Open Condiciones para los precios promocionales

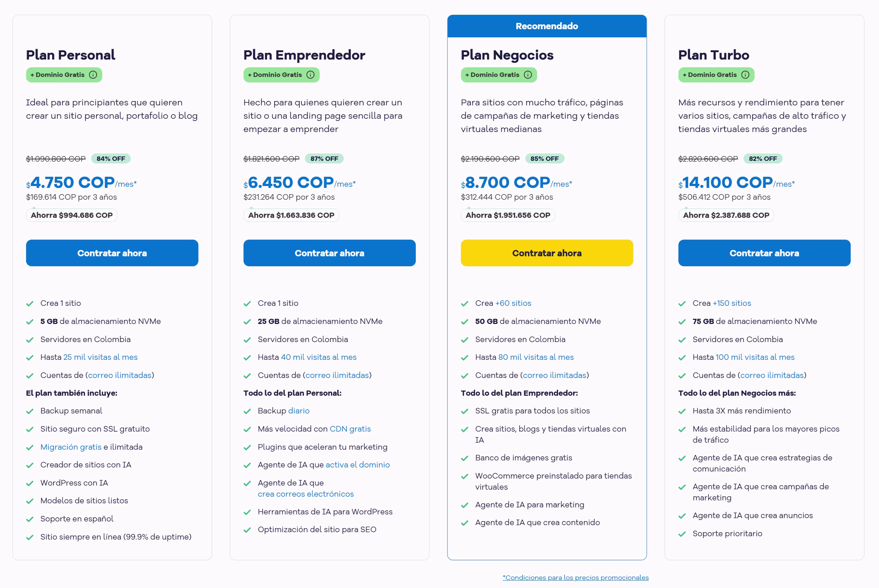coord(575,578)
